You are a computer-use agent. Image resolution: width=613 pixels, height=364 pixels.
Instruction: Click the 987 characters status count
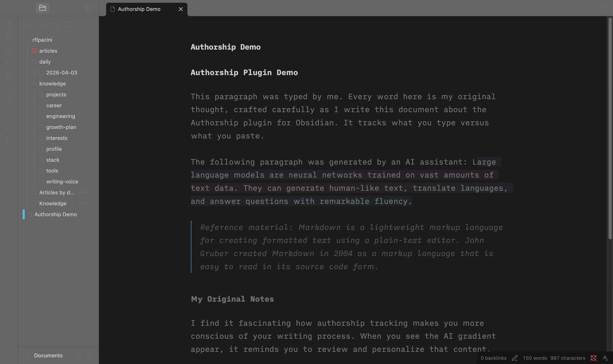(568, 358)
